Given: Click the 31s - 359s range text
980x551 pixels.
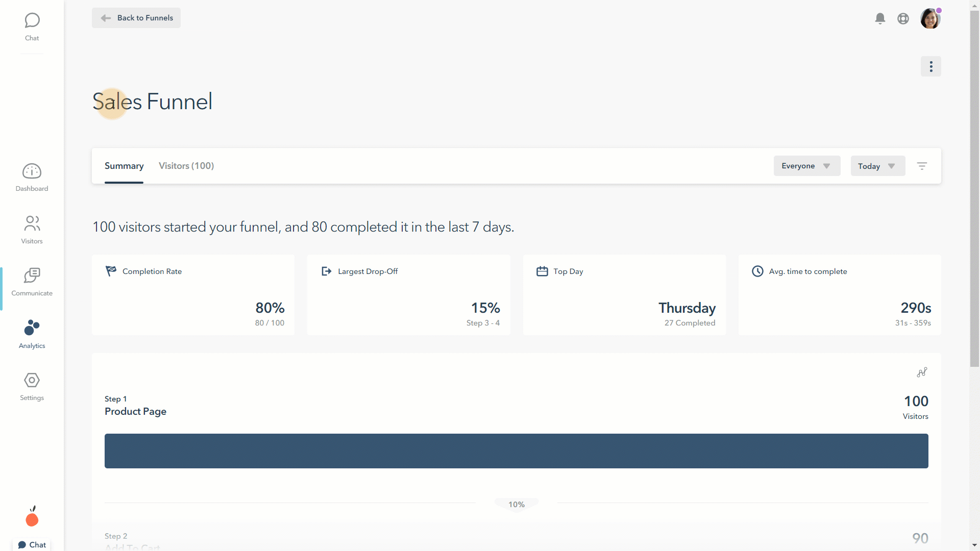Looking at the screenshot, I should (913, 323).
